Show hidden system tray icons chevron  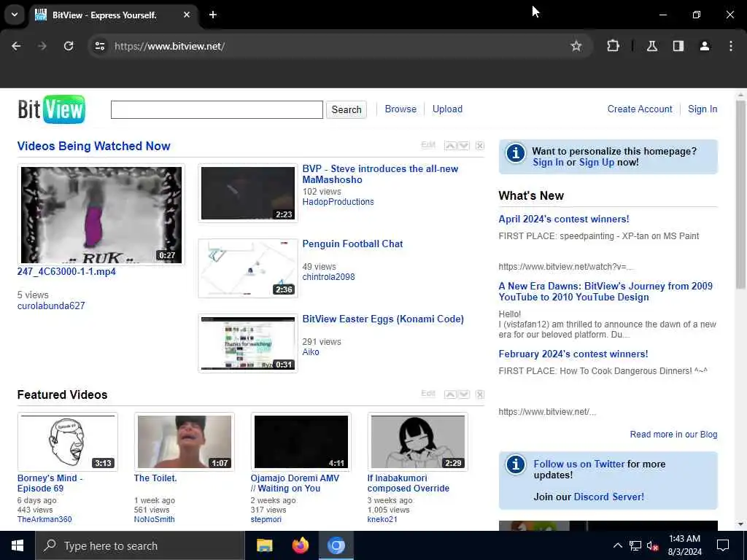(x=617, y=545)
